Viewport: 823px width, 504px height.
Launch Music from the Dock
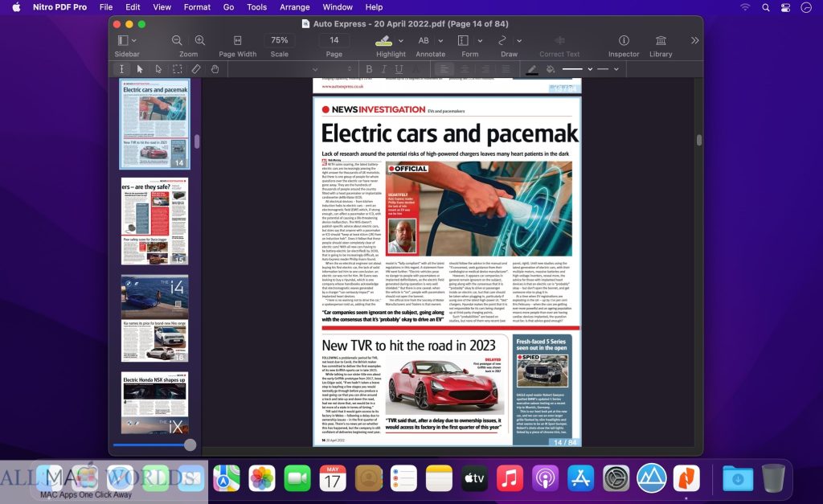(509, 478)
